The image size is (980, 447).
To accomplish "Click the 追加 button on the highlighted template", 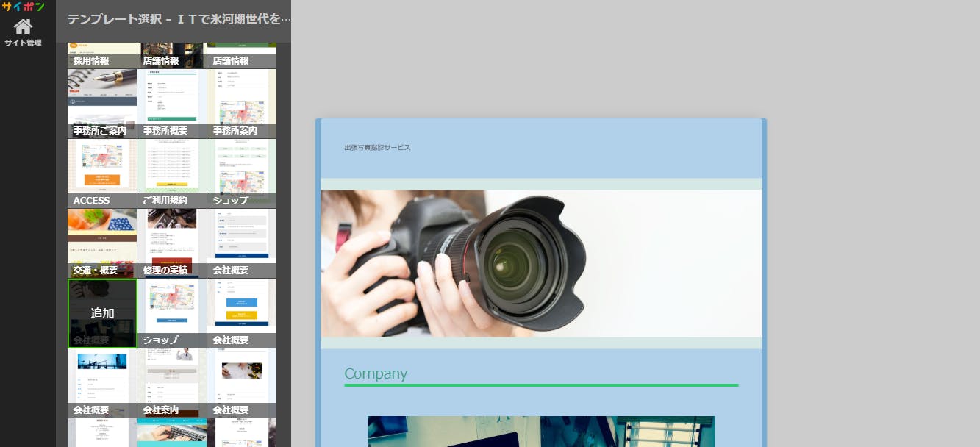I will tap(102, 313).
